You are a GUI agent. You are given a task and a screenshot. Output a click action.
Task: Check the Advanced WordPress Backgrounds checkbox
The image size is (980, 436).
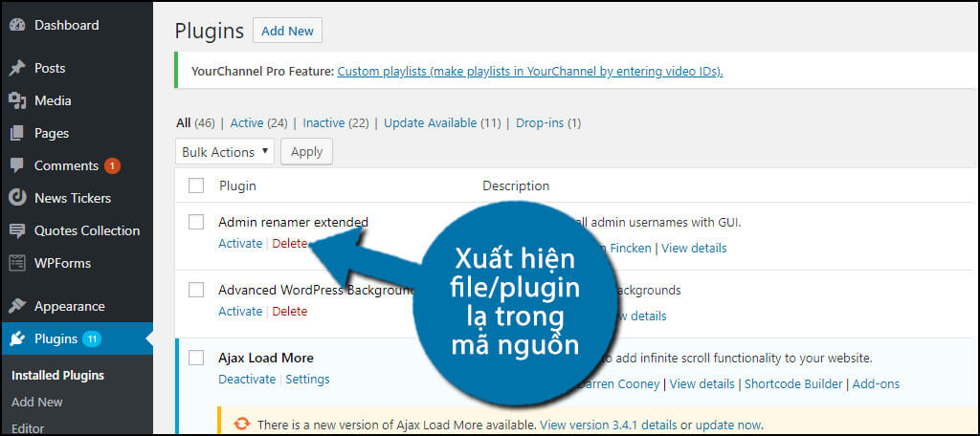(196, 290)
